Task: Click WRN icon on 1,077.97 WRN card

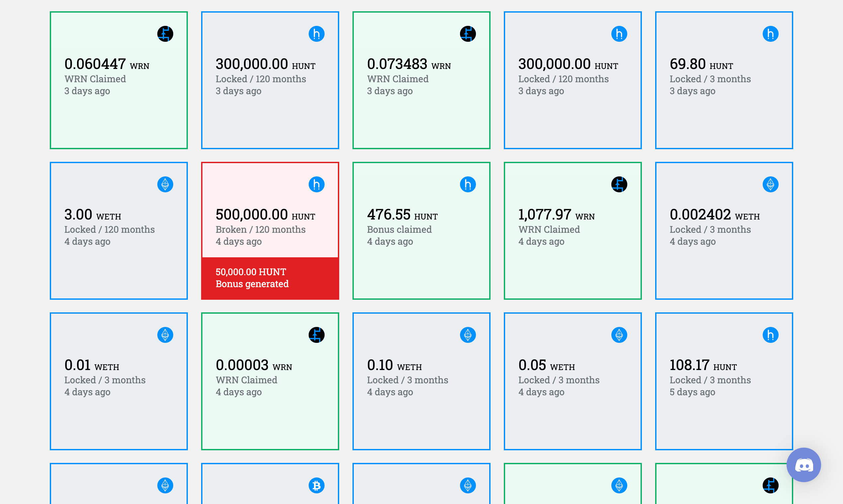Action: [619, 184]
